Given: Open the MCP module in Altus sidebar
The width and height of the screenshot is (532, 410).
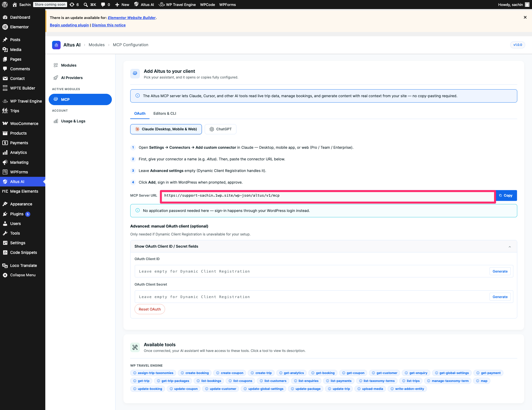Looking at the screenshot, I should [80, 99].
